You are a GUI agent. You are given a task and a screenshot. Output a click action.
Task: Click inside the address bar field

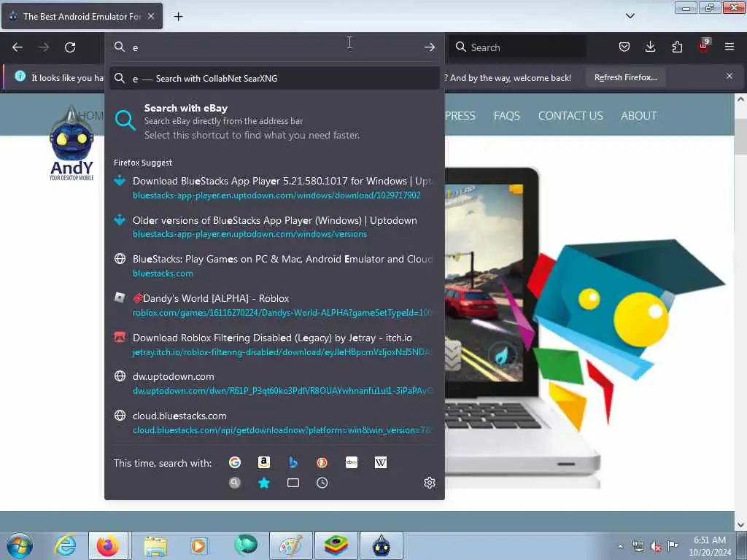(x=274, y=47)
